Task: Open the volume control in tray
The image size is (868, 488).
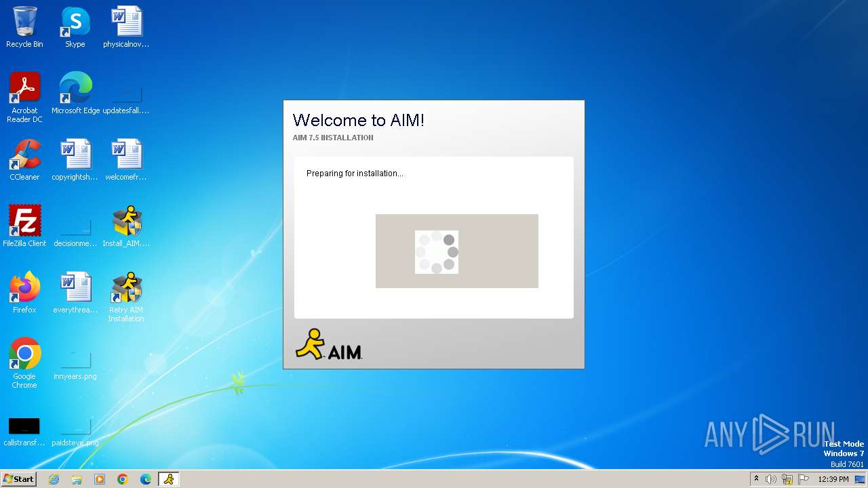Action: [771, 479]
